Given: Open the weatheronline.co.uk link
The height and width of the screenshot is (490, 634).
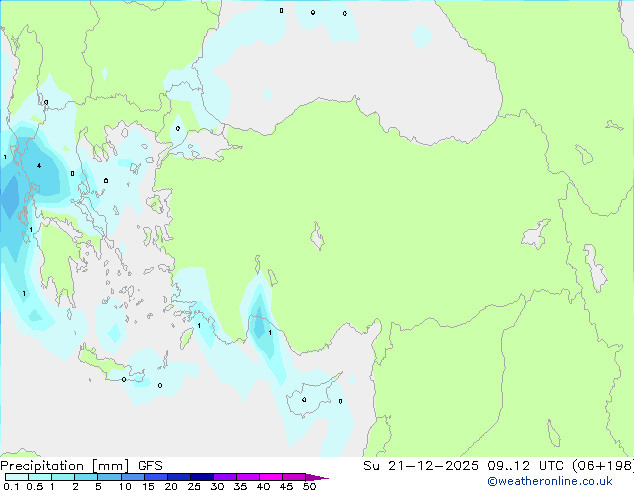Looking at the screenshot, I should coord(550,481).
